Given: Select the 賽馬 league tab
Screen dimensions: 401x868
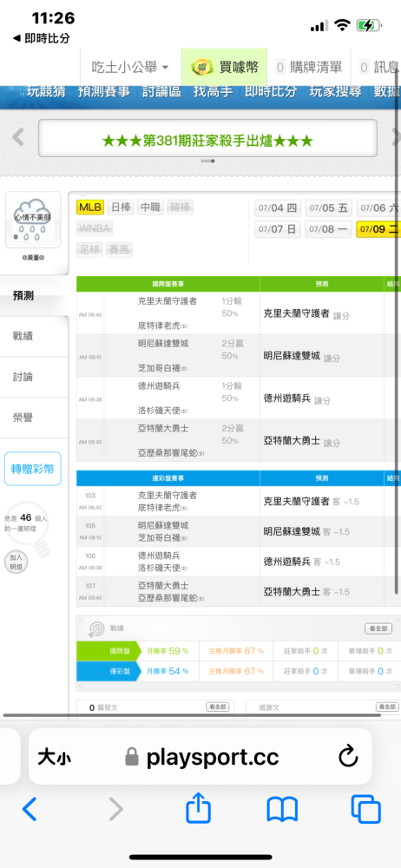Looking at the screenshot, I should [x=119, y=250].
